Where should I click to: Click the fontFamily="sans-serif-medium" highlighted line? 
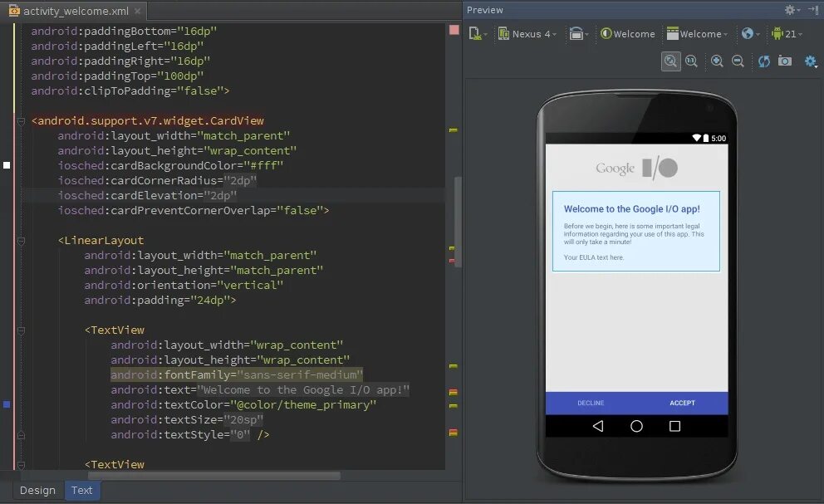(x=237, y=375)
